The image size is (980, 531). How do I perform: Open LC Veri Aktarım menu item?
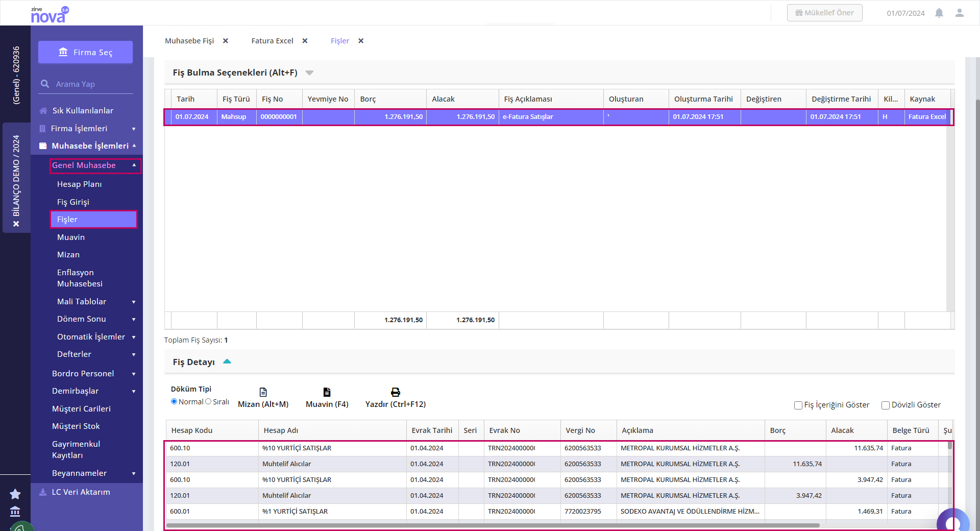81,492
